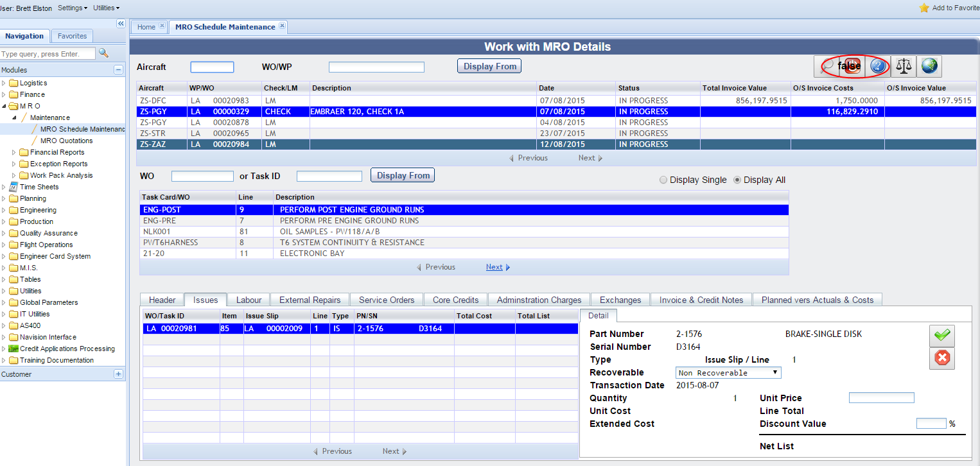The height and width of the screenshot is (466, 980).
Task: Select the ZS-ZAZ aircraft row
Action: [x=556, y=144]
